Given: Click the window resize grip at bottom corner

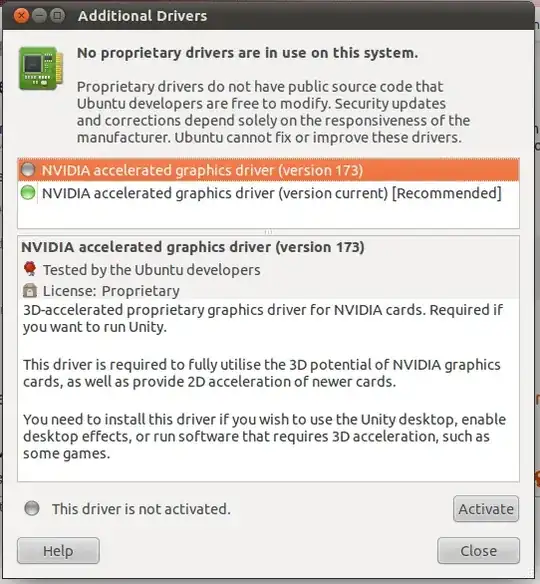Looking at the screenshot, I should pos(530,572).
